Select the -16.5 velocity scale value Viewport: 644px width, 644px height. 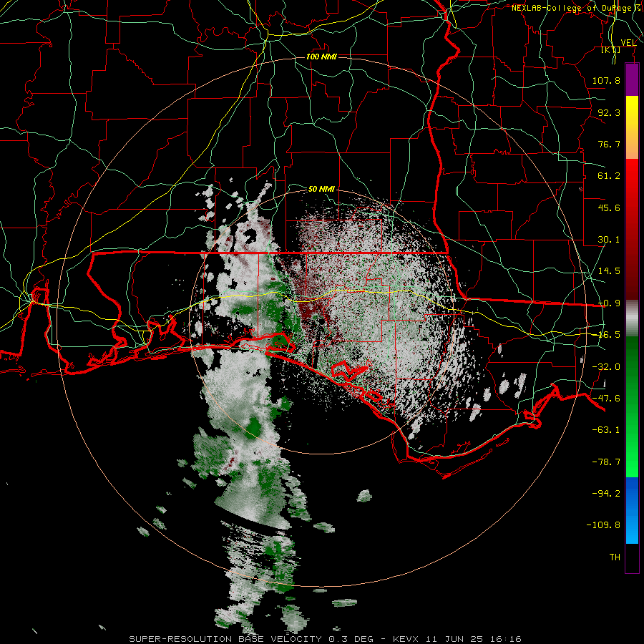[609, 335]
